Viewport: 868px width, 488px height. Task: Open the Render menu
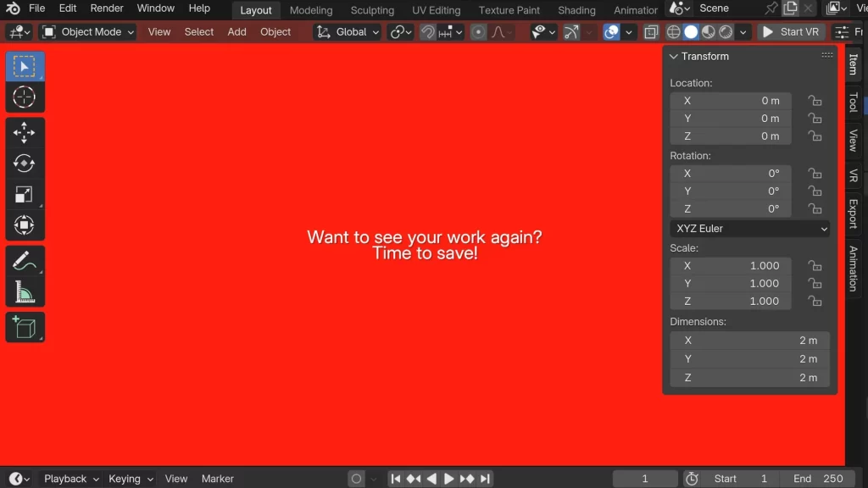click(x=107, y=8)
